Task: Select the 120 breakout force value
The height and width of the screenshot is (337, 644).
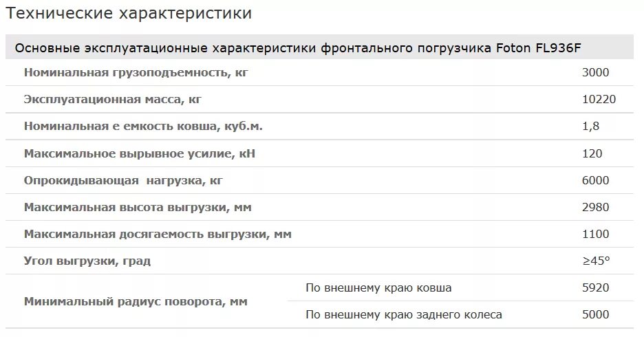Action: 592,153
